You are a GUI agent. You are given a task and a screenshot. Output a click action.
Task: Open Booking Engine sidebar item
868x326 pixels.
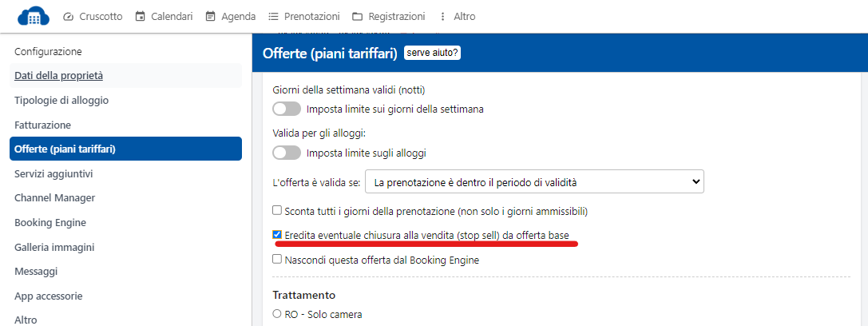tap(50, 222)
